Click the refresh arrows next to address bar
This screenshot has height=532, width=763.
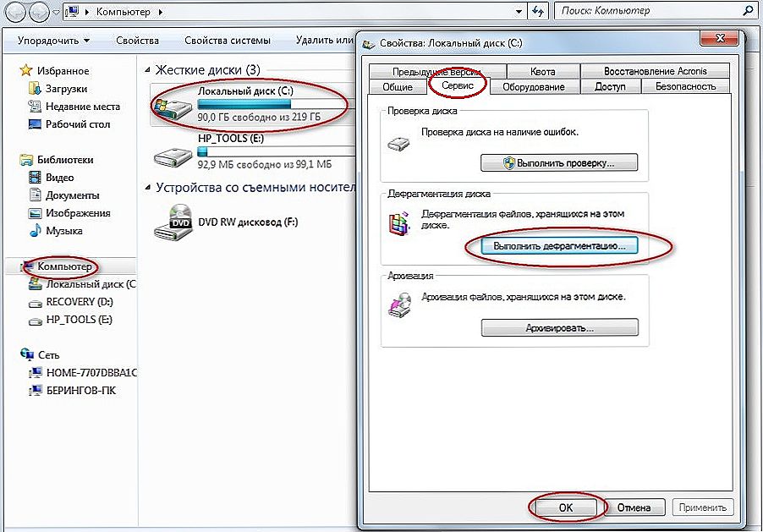[538, 13]
